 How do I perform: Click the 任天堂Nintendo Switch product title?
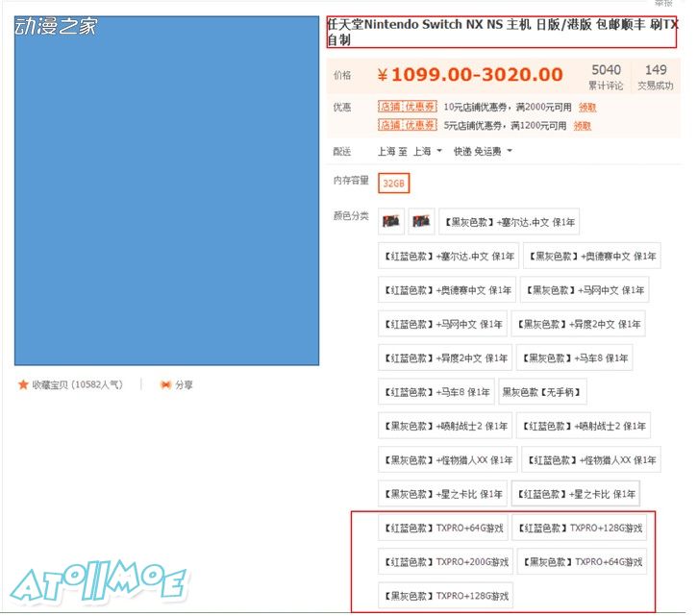point(502,32)
